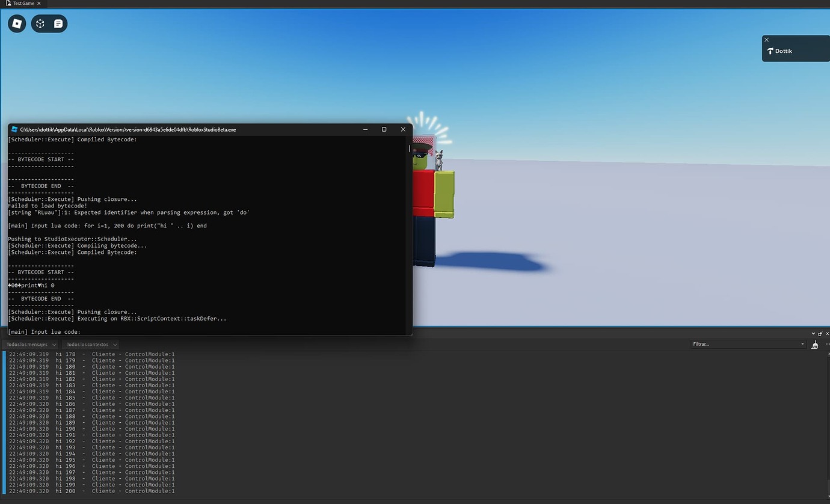Open the 'Todos los contextos' dropdown

point(90,344)
